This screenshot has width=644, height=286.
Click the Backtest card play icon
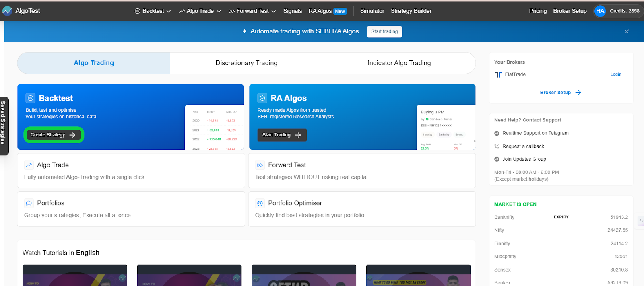(x=31, y=98)
